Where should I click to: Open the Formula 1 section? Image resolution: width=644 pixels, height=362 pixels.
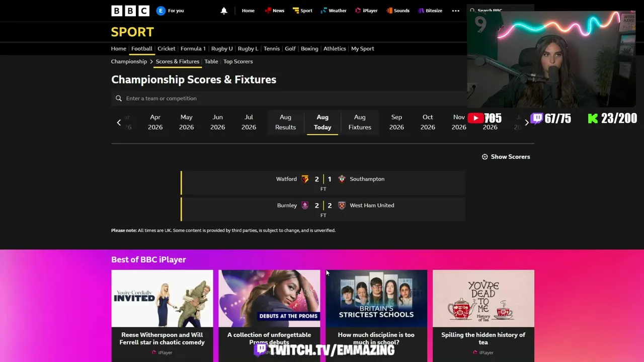[x=193, y=49]
